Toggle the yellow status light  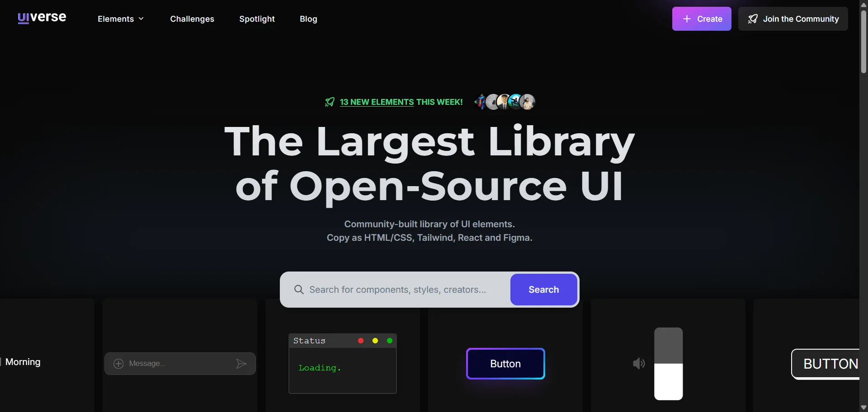tap(375, 340)
